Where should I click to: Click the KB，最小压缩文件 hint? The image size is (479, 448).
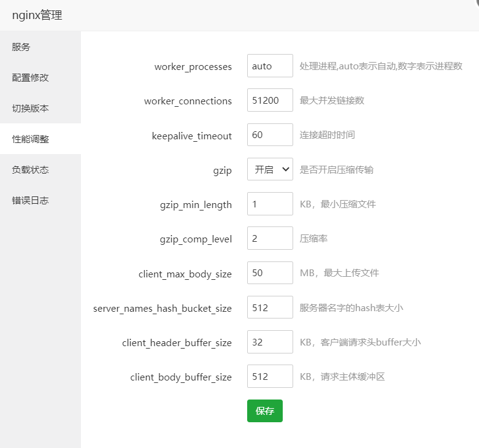[338, 204]
